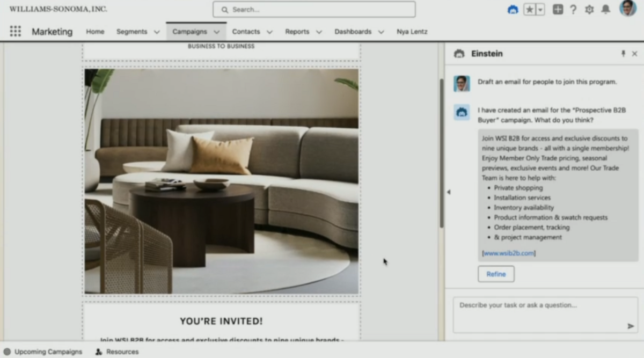
Task: Open the user profile avatar
Action: coord(627,9)
